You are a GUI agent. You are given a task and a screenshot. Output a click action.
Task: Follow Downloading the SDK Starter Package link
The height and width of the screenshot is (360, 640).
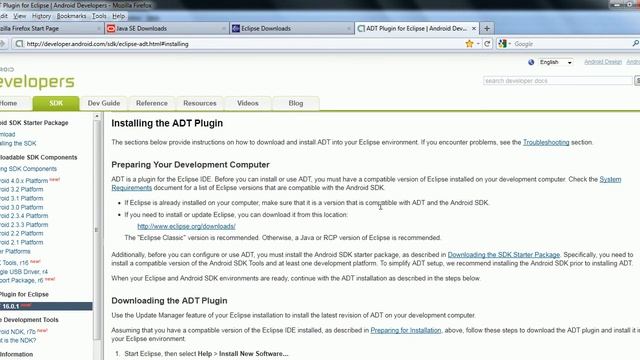pos(504,255)
